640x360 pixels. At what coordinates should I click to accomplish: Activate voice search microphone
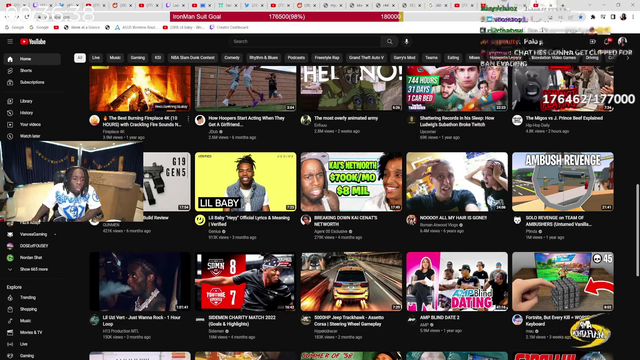click(x=407, y=42)
